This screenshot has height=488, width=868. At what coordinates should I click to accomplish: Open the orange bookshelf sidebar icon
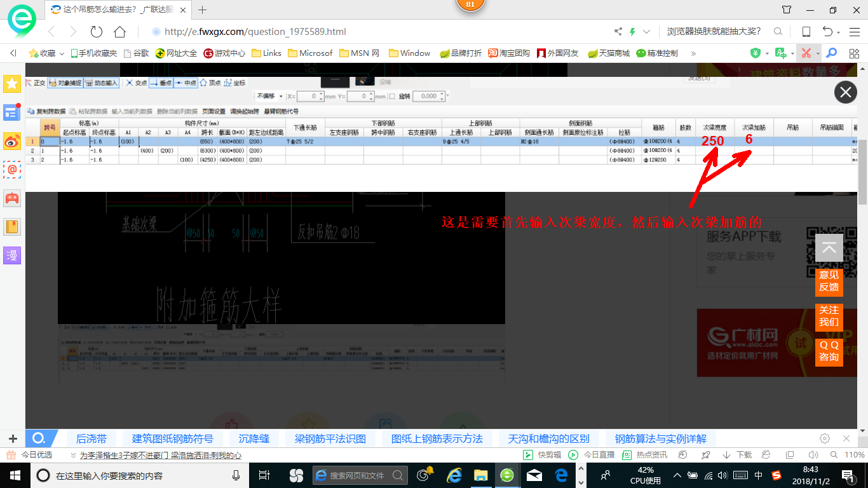click(12, 227)
